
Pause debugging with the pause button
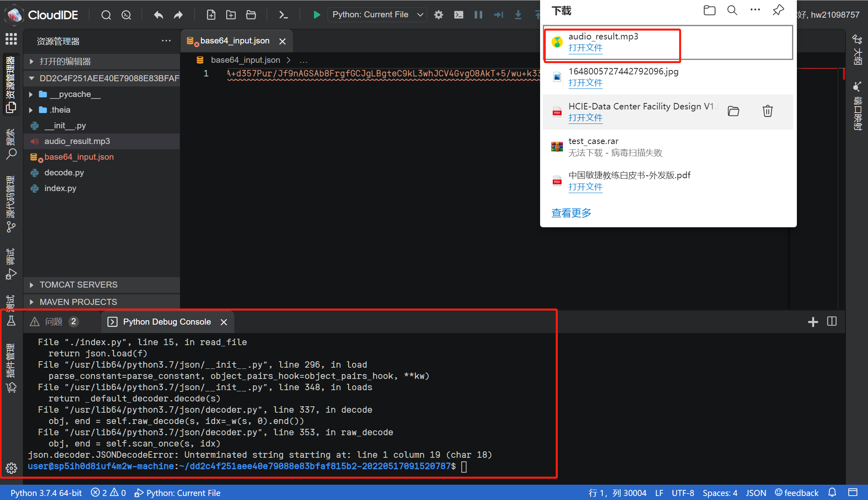pos(478,15)
